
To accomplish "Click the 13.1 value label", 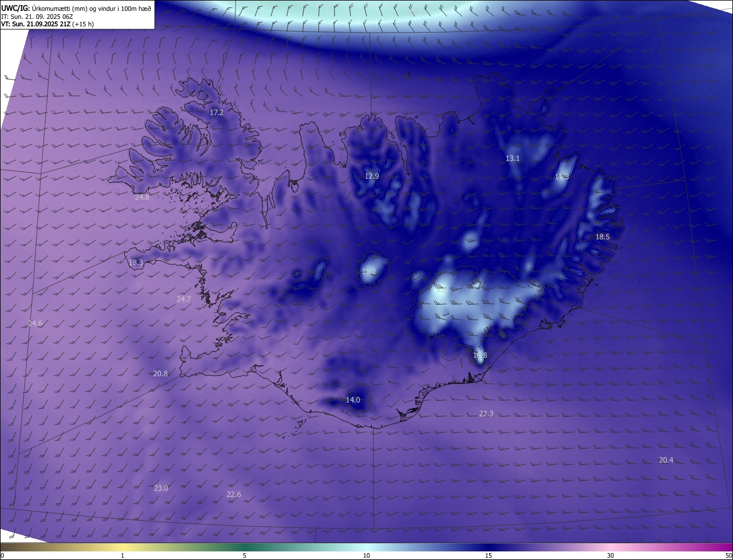I will click(513, 159).
